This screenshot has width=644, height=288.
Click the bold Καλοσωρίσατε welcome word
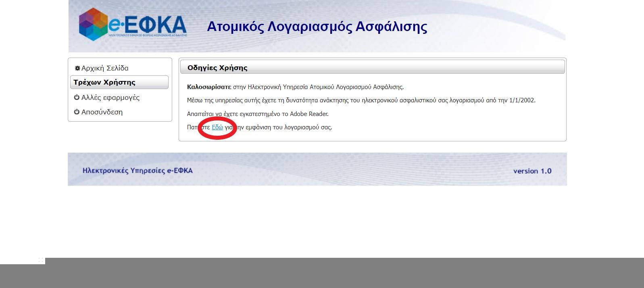pos(209,87)
